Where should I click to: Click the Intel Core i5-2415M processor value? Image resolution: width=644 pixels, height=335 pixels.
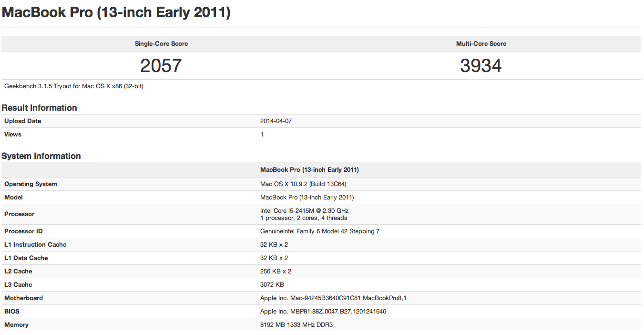305,210
